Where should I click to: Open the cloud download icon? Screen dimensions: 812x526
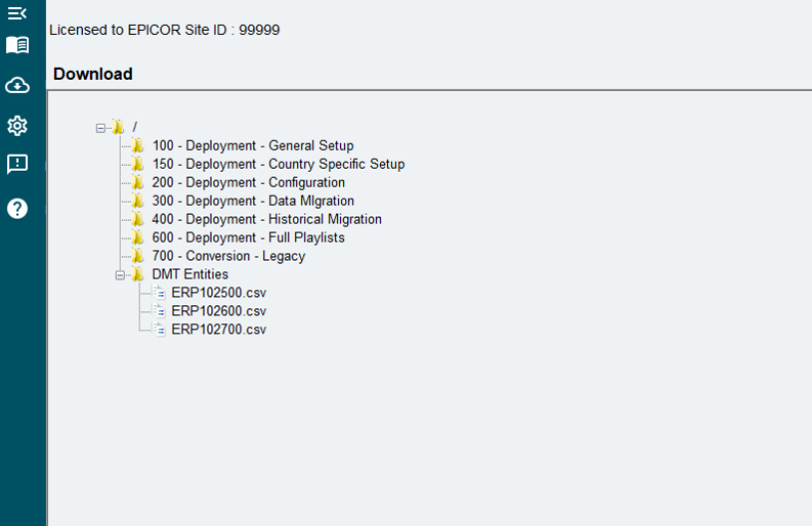[x=18, y=86]
